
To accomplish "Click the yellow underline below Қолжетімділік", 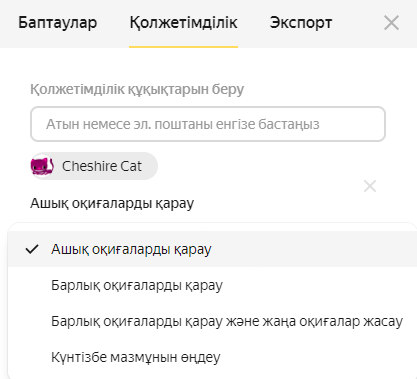I will 184,47.
